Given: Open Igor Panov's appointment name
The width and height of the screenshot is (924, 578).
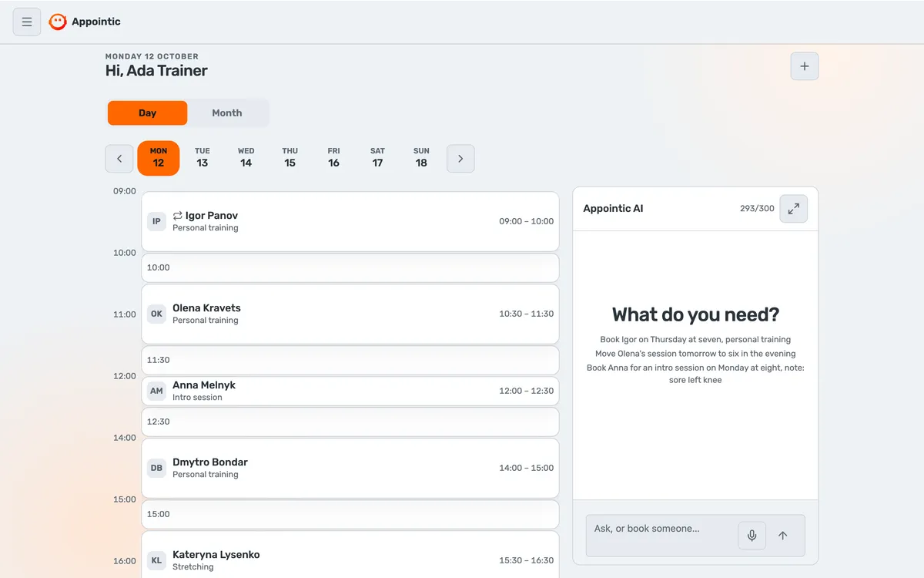Looking at the screenshot, I should click(212, 216).
